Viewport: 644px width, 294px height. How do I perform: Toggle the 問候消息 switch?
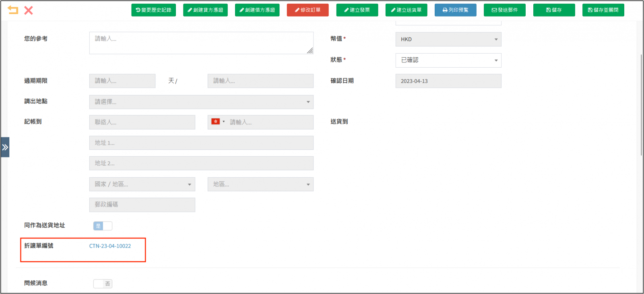[x=103, y=284]
